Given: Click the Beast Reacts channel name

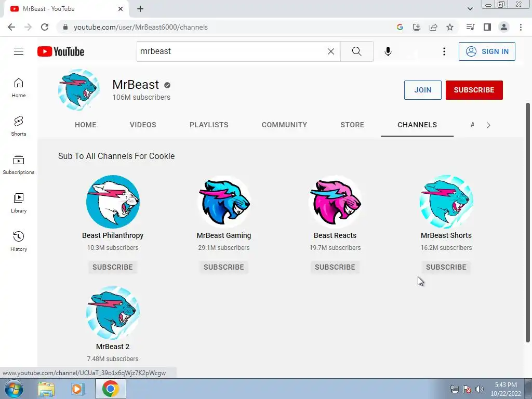Looking at the screenshot, I should tap(335, 235).
